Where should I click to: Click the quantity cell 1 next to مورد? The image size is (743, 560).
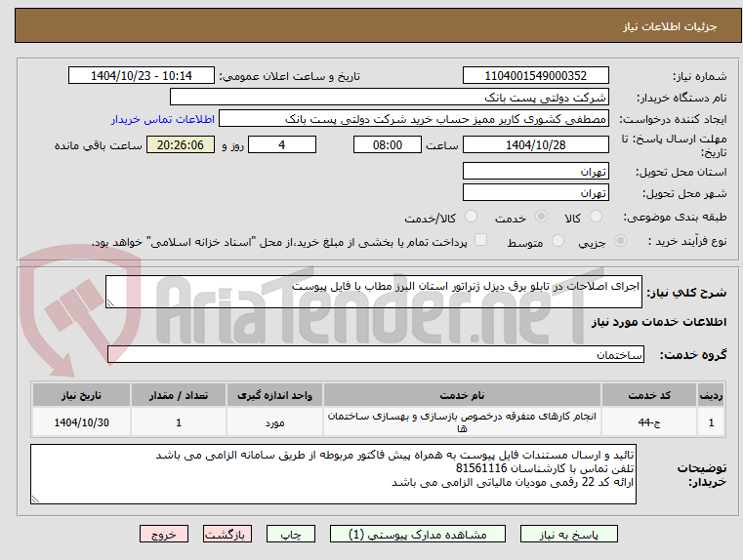[179, 422]
